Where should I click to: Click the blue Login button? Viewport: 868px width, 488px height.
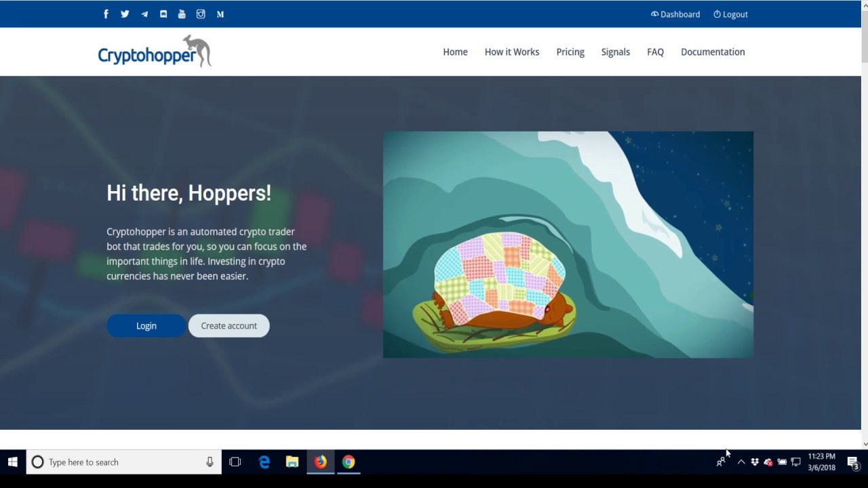pyautogui.click(x=146, y=326)
